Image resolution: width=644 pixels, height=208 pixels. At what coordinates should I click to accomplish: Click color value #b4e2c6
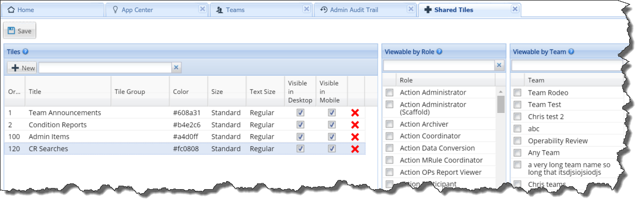click(x=187, y=124)
